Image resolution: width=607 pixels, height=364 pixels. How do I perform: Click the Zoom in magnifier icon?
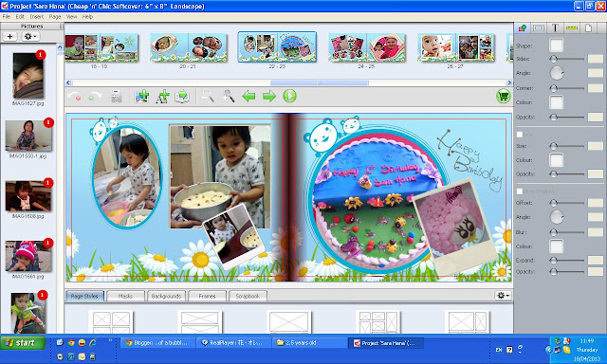click(229, 96)
